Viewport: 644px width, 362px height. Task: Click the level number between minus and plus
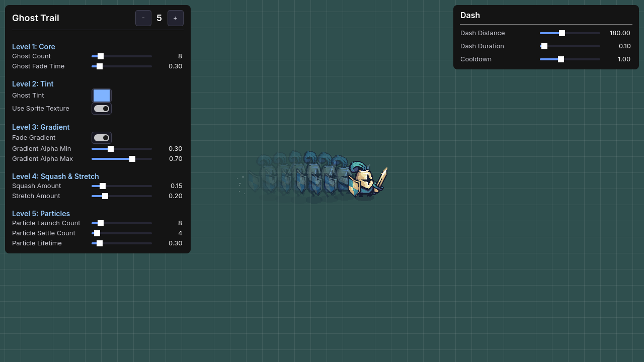coord(159,18)
